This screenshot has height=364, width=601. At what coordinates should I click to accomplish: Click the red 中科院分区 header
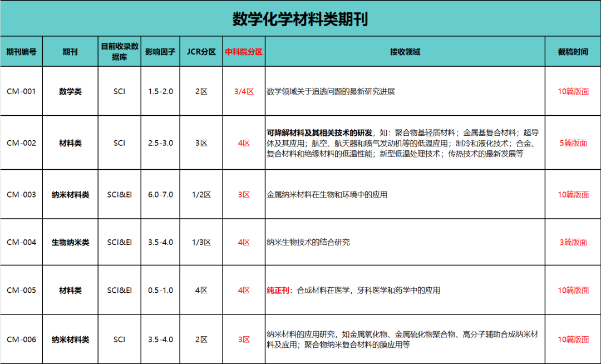[244, 52]
